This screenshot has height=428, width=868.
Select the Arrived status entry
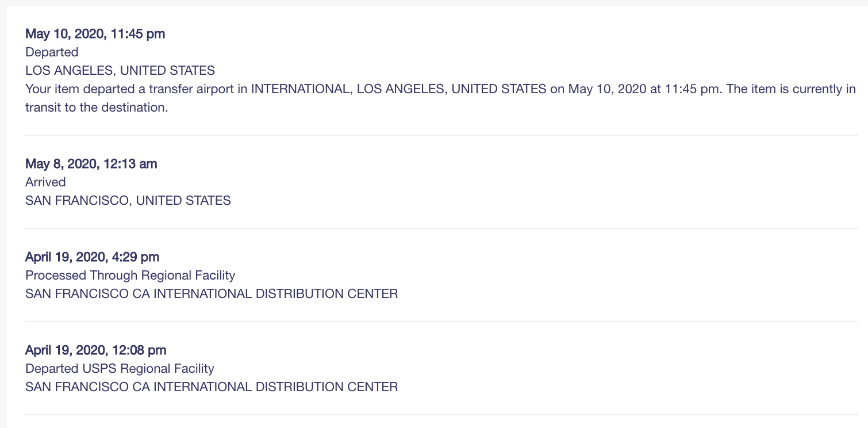pyautogui.click(x=45, y=182)
